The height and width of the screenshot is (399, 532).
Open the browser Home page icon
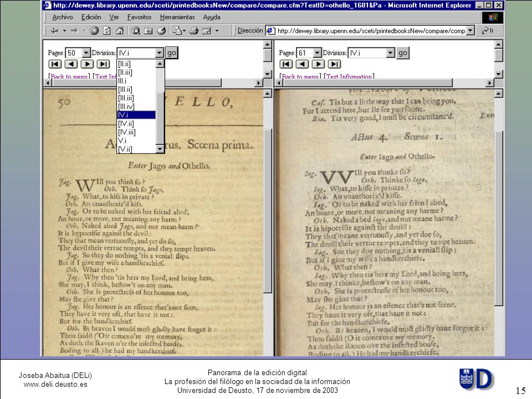[x=120, y=31]
